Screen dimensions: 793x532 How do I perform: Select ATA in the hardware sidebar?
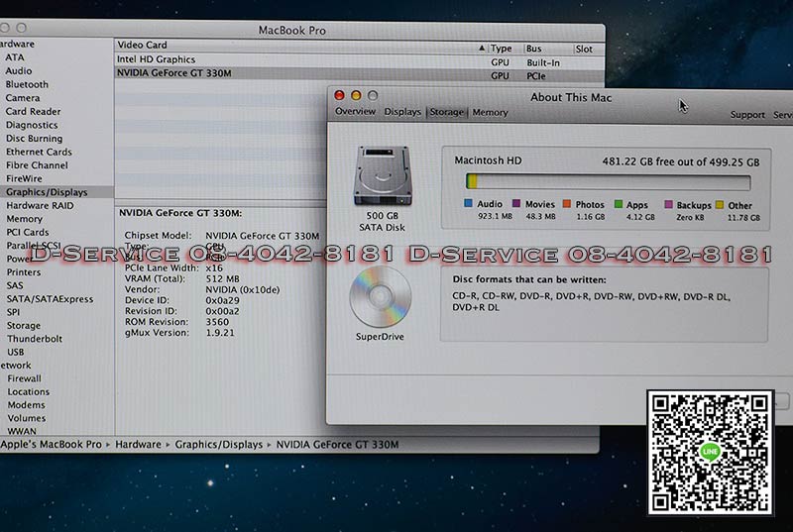tap(15, 57)
